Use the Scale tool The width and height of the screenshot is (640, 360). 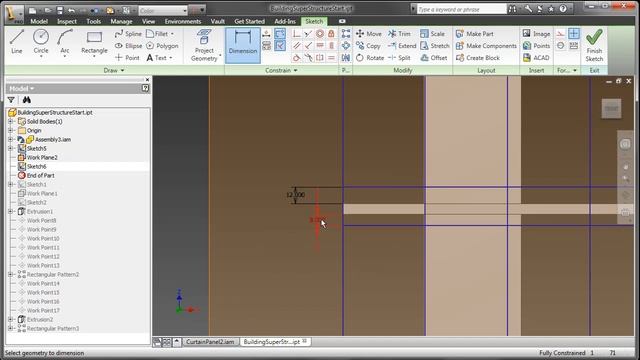(432, 33)
